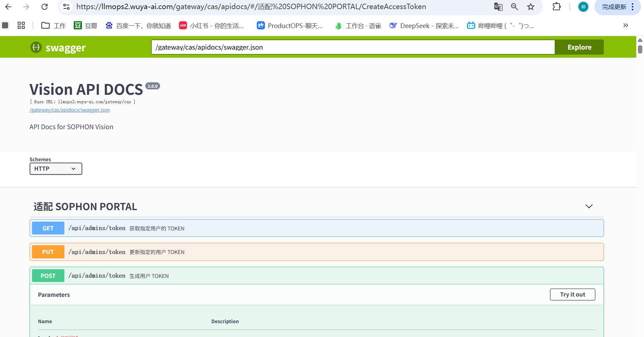
Task: Click the Explore button
Action: pyautogui.click(x=579, y=47)
